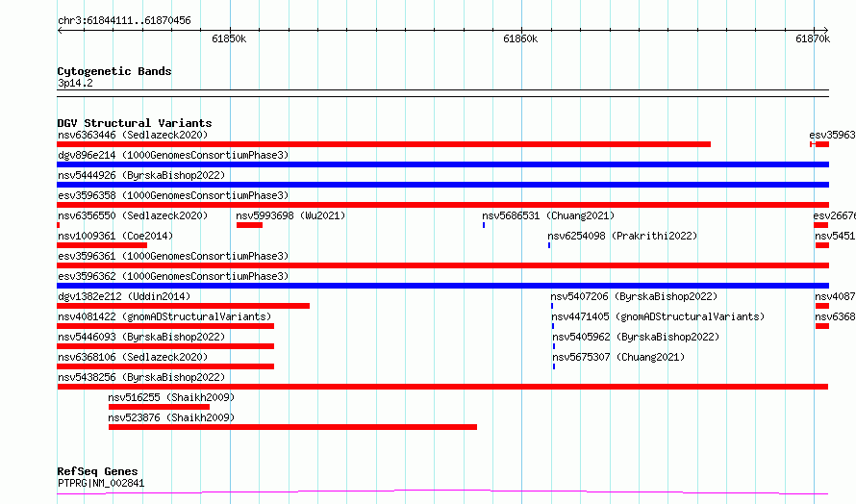Open the nsv1009361 (Coe2014) variant label
Screen dimensions: 856x504
tap(115, 236)
